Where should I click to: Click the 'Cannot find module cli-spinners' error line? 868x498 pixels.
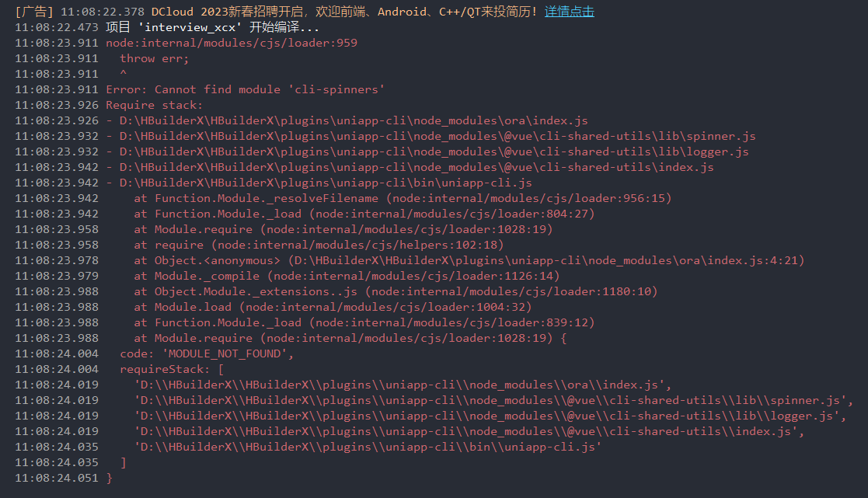pos(246,89)
